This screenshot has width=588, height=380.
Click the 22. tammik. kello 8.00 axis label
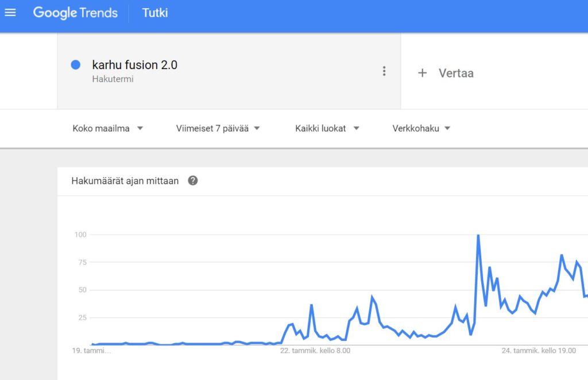[x=315, y=351]
